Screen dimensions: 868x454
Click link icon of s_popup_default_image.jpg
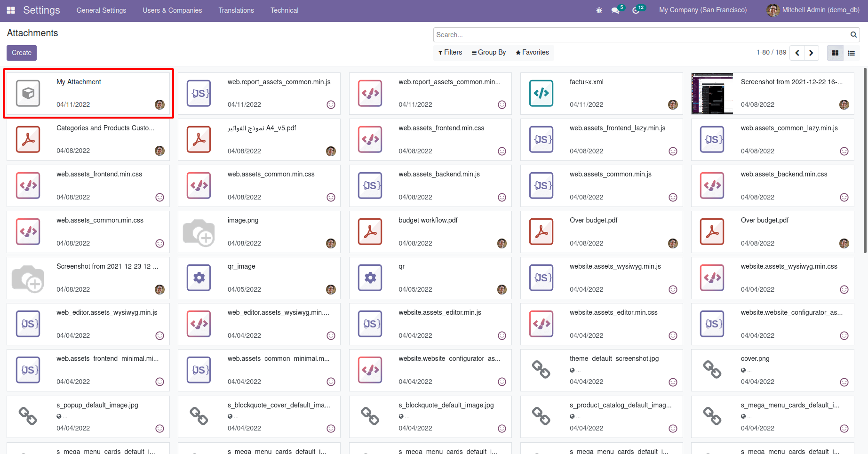(28, 416)
